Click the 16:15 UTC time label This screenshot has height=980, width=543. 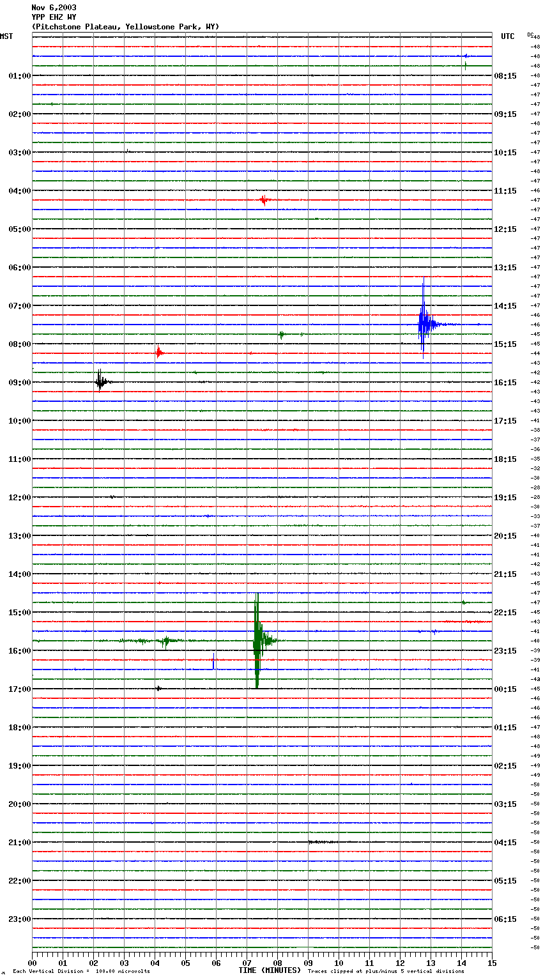click(x=505, y=383)
